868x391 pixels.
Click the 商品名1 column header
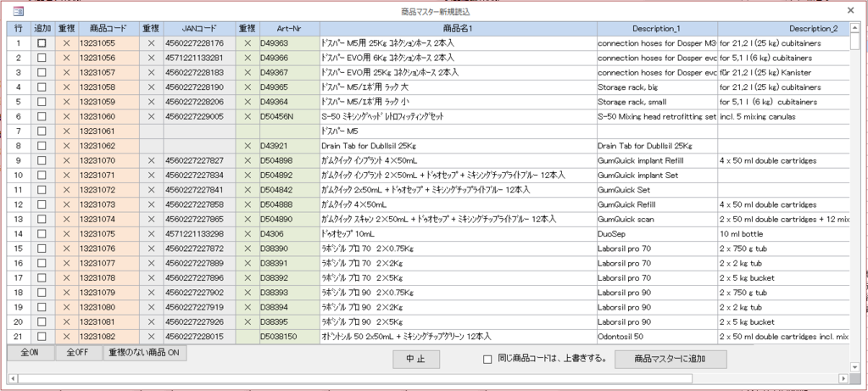[458, 28]
